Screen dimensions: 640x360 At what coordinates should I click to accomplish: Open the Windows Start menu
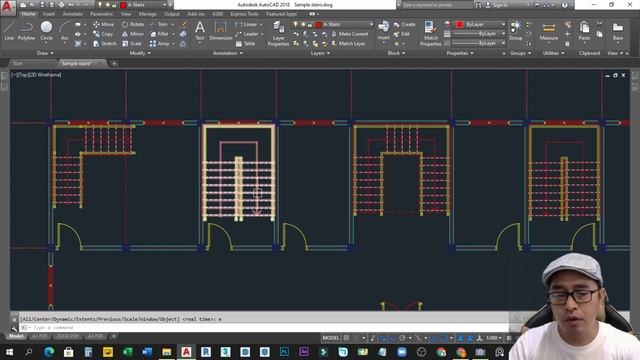tap(9, 352)
